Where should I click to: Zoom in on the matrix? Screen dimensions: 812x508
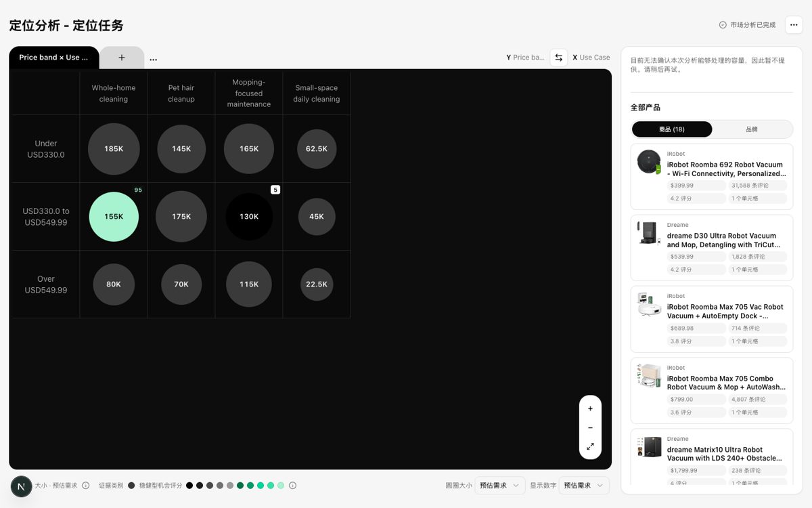[x=590, y=408]
